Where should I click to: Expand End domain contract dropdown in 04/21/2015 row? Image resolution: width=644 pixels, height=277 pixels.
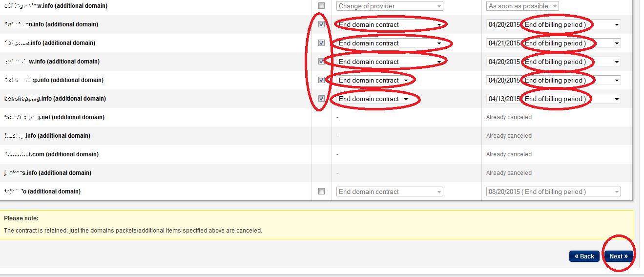[390, 43]
